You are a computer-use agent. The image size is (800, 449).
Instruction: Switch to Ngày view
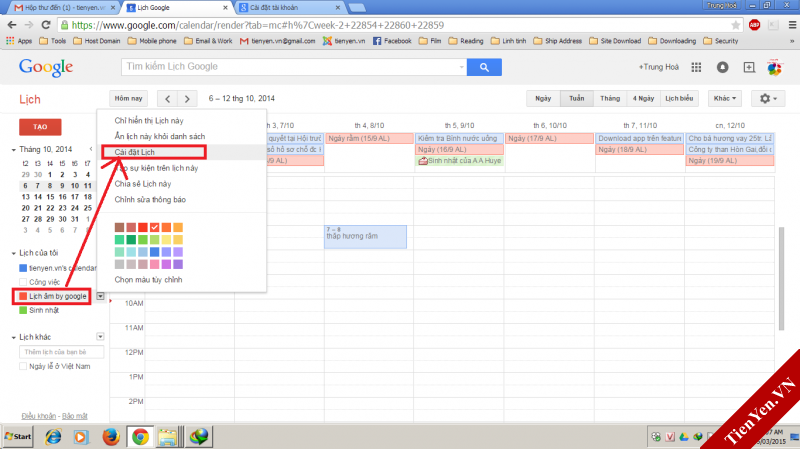pyautogui.click(x=543, y=98)
